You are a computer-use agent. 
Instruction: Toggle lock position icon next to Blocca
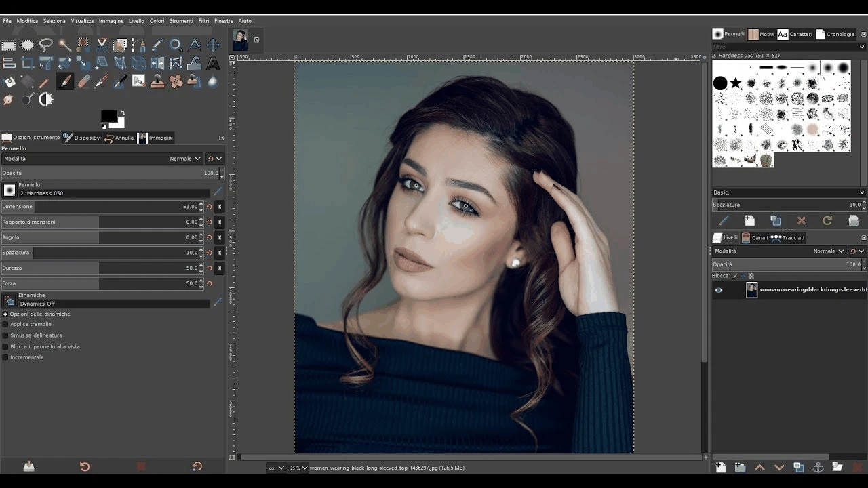coord(743,276)
